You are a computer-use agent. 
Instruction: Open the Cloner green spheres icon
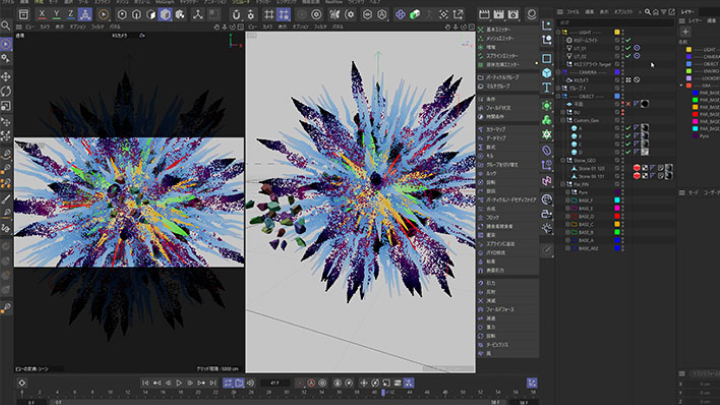(546, 120)
